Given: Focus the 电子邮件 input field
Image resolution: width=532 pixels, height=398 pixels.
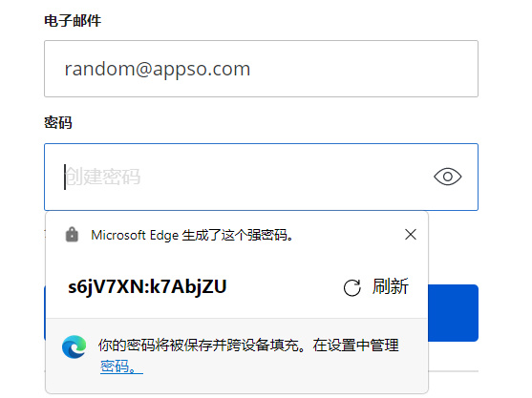Looking at the screenshot, I should pos(262,69).
